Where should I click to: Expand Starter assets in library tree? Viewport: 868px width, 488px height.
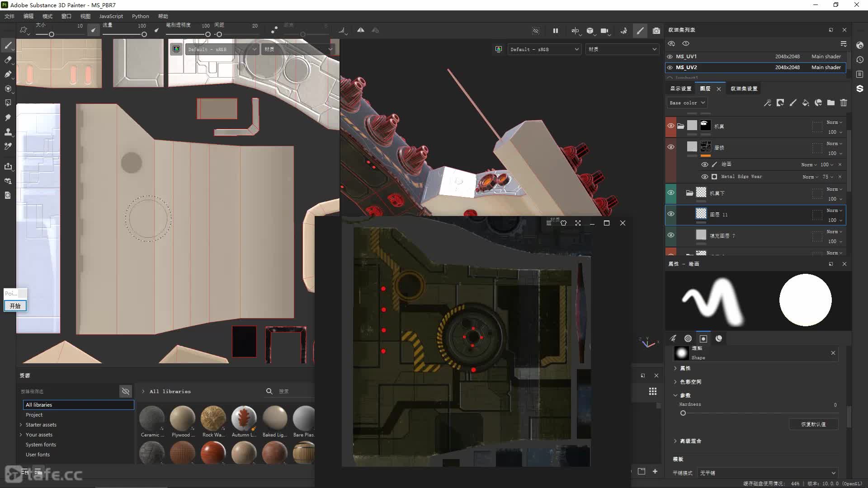tap(21, 425)
